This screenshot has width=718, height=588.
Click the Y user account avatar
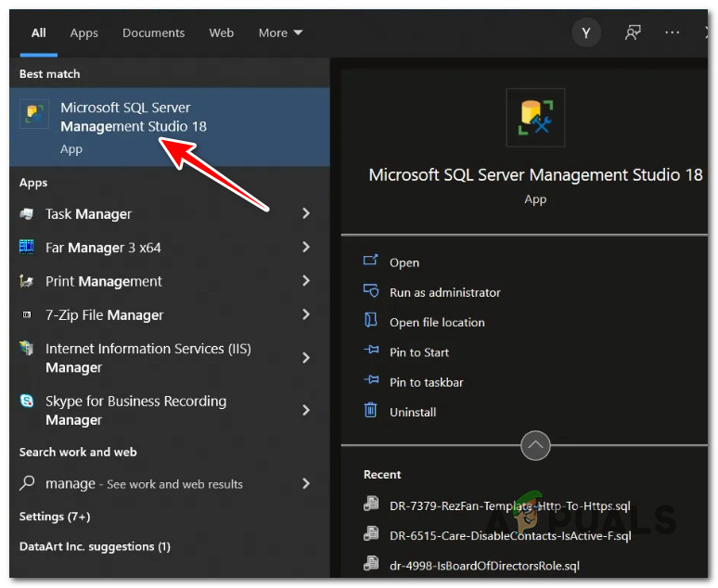(x=585, y=32)
